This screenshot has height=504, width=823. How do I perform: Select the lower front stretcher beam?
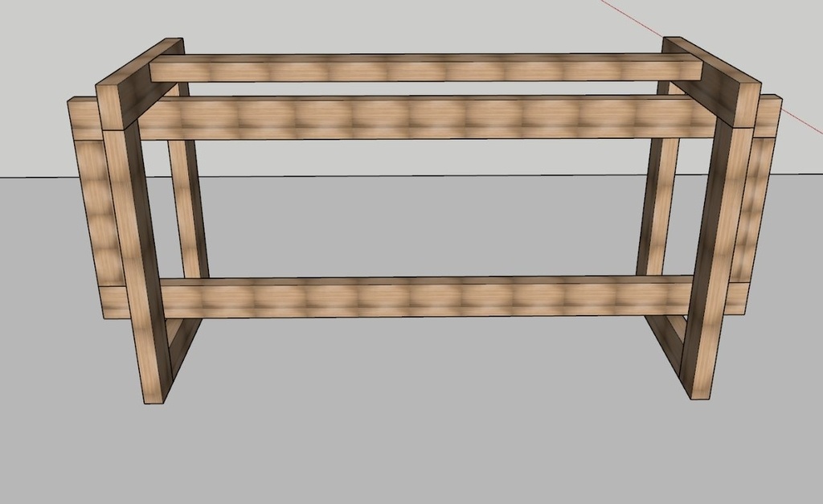pyautogui.click(x=426, y=297)
